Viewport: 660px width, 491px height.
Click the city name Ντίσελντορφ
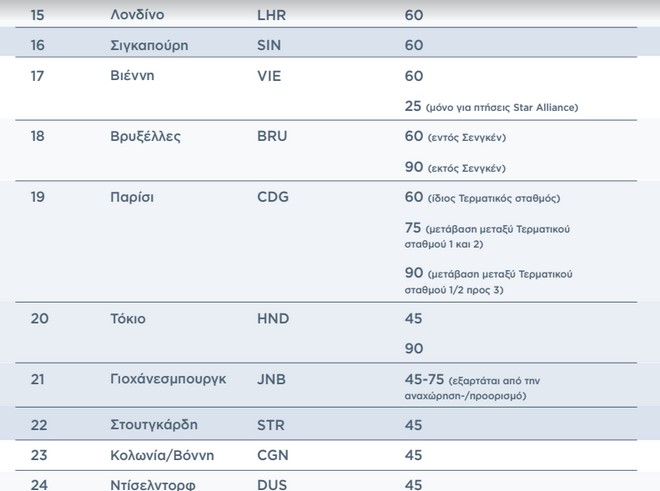point(153,484)
